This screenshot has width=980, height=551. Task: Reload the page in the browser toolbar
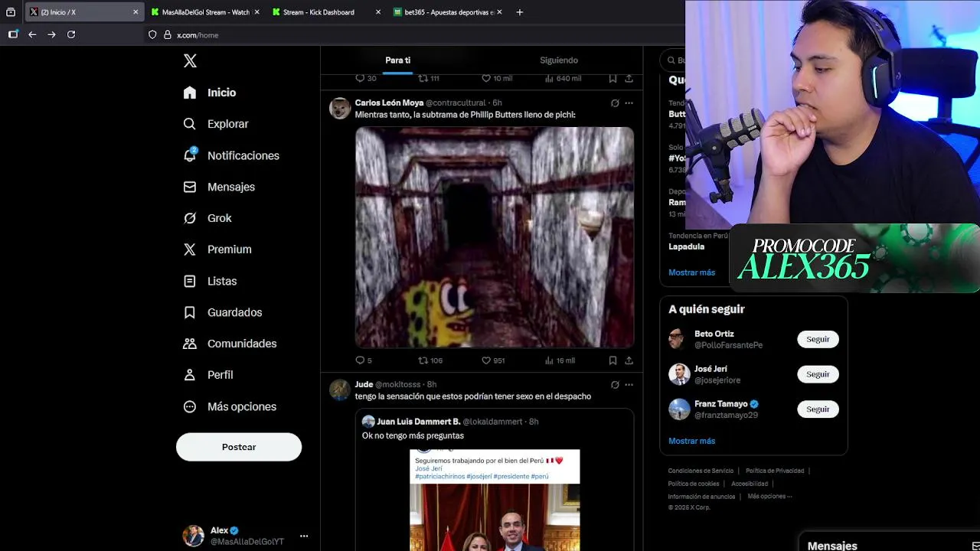(x=71, y=34)
